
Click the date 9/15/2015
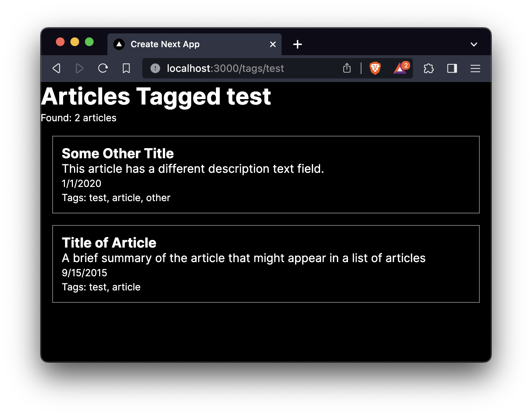(84, 273)
